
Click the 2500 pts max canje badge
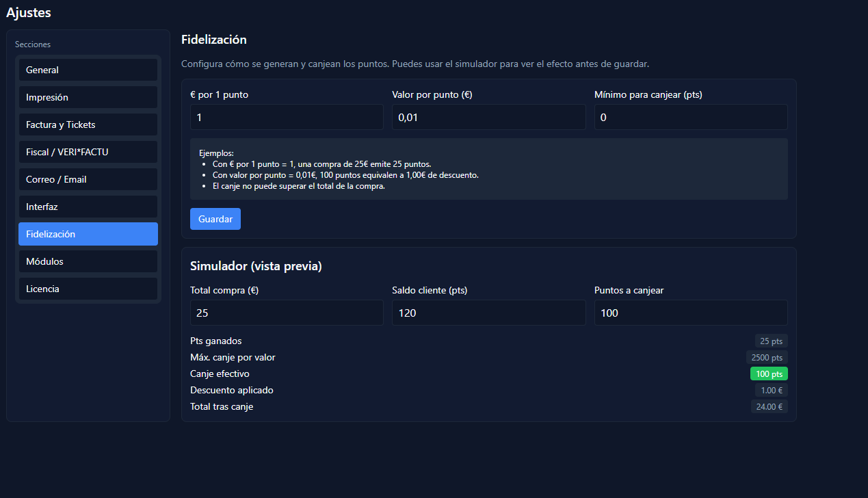(x=766, y=358)
